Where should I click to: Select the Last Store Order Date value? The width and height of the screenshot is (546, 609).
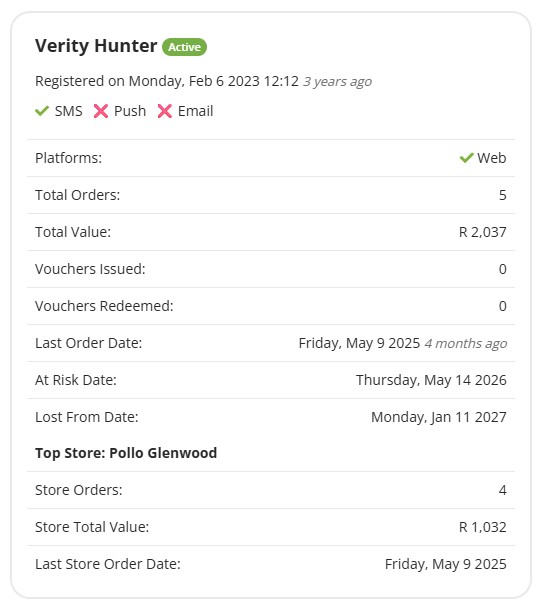pos(446,564)
